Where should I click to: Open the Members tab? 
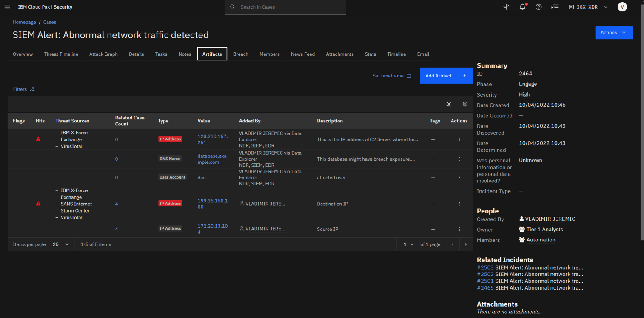pos(270,54)
